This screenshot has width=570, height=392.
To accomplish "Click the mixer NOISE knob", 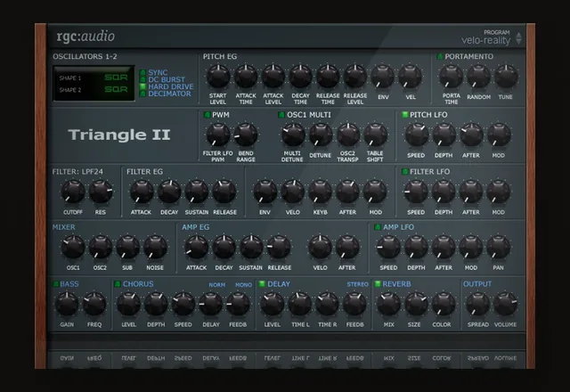I will (155, 248).
